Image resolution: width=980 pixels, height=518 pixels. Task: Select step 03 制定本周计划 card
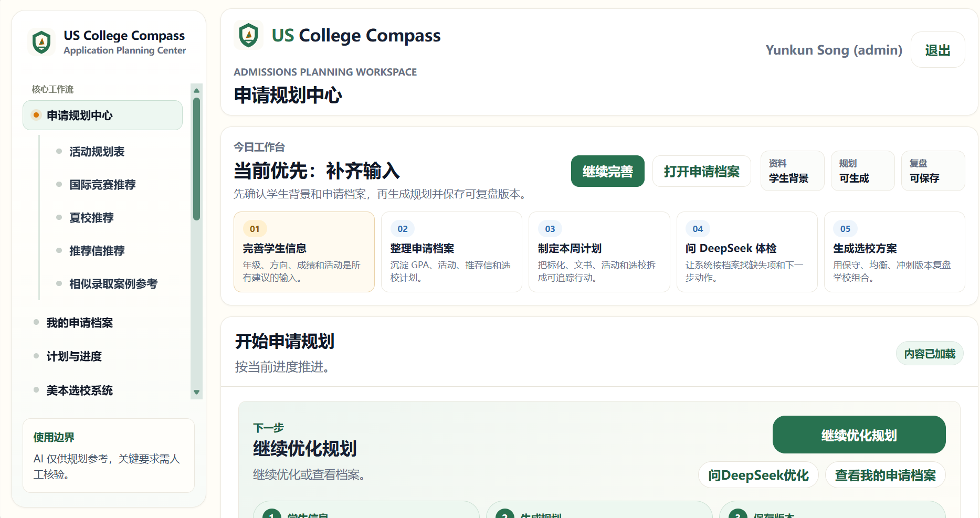pos(599,252)
